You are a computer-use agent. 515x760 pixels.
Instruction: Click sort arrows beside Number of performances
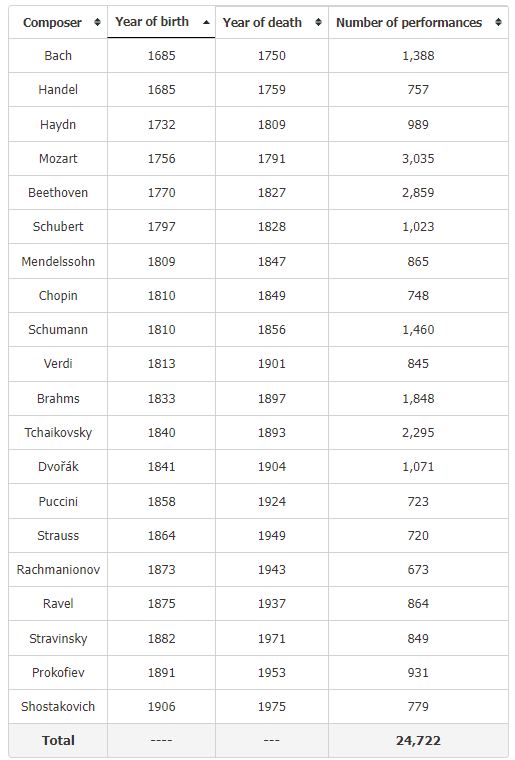(498, 22)
